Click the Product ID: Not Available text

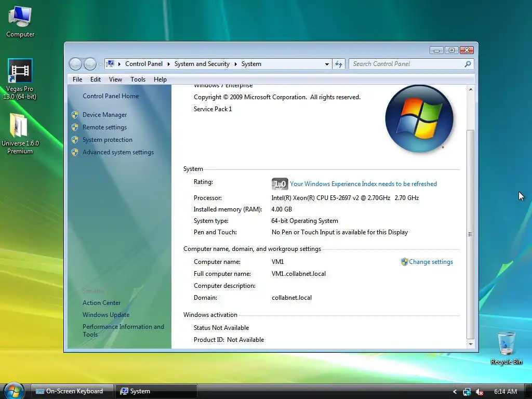pyautogui.click(x=229, y=340)
